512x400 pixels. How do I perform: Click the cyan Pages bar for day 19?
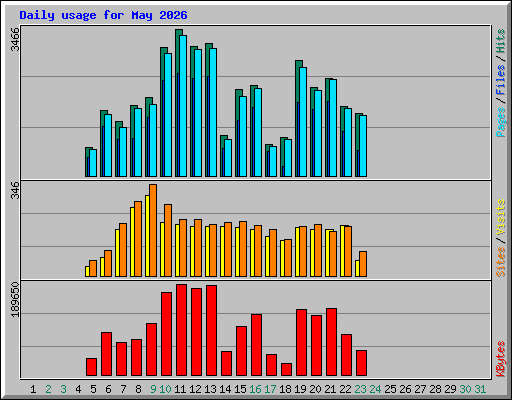click(303, 122)
